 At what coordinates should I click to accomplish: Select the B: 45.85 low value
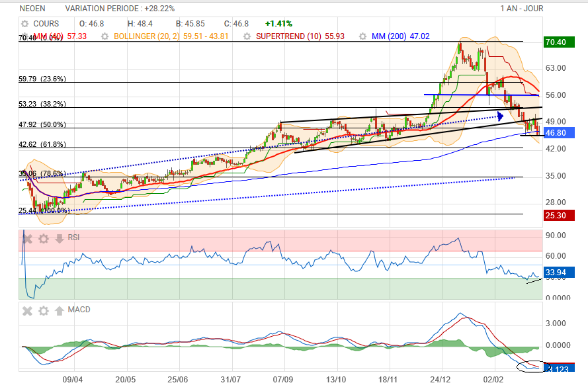point(190,24)
